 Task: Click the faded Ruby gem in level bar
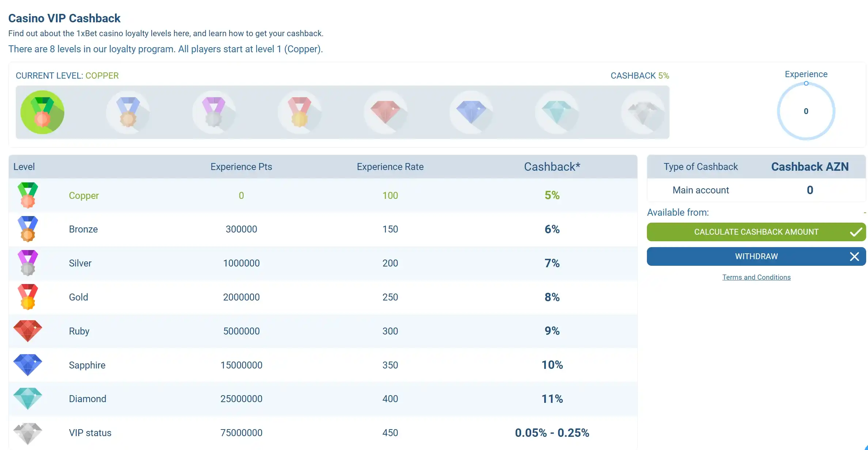click(x=386, y=112)
